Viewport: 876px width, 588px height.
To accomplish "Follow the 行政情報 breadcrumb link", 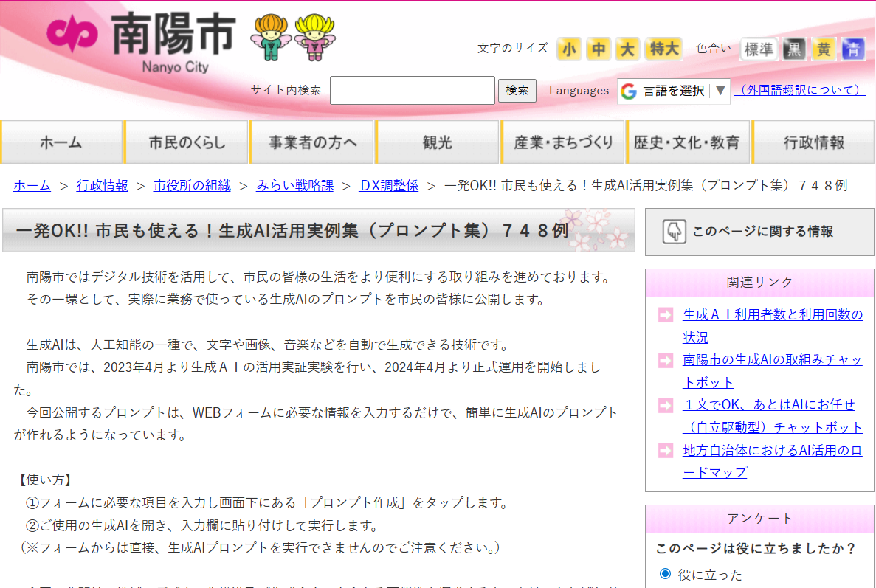I will 102,187.
